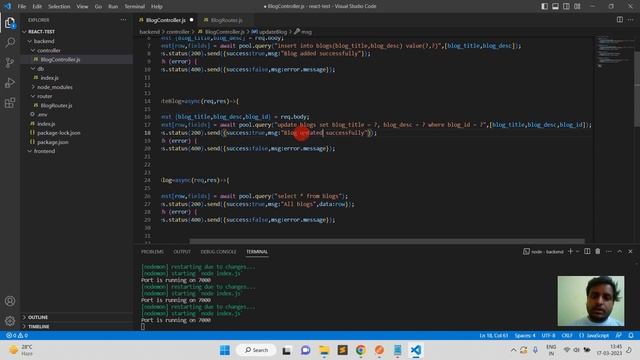Open Accounts menu in activity bar

coord(10,301)
